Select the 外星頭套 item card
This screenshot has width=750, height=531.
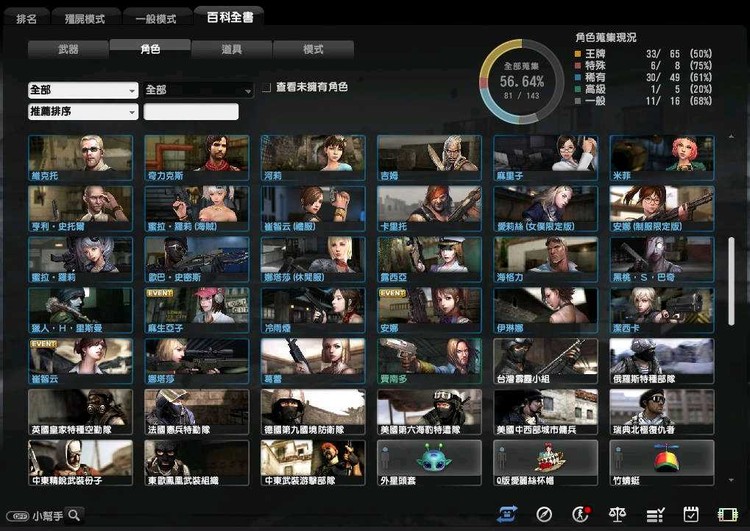pos(429,462)
